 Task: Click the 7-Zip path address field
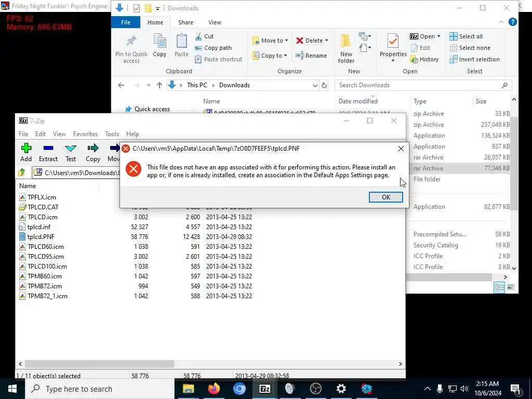pyautogui.click(x=76, y=172)
